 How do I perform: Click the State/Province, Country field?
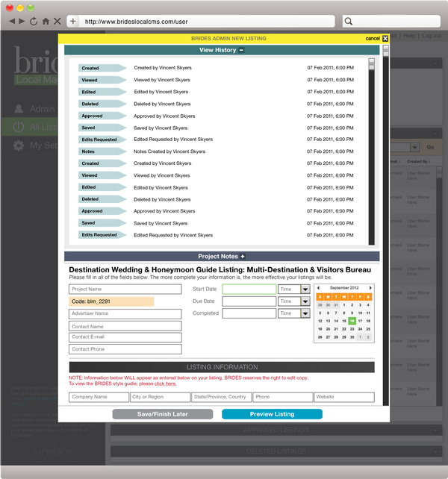(x=222, y=397)
